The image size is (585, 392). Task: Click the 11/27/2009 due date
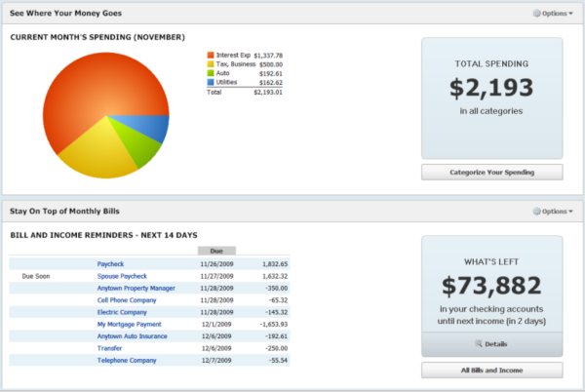[x=216, y=276]
